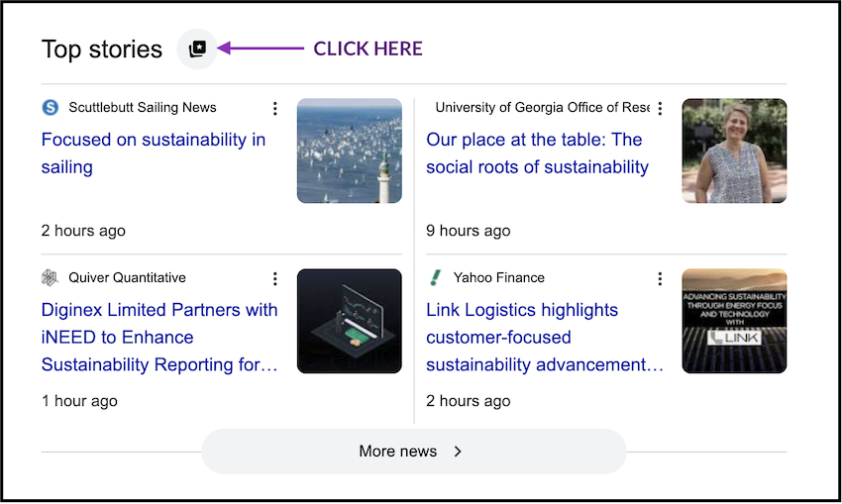Open three-dot menu for Quiver Quantitative story
The height and width of the screenshot is (504, 842).
tap(275, 279)
